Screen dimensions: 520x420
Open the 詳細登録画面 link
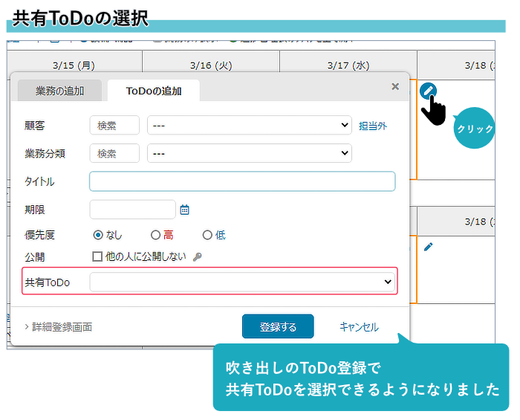62,326
